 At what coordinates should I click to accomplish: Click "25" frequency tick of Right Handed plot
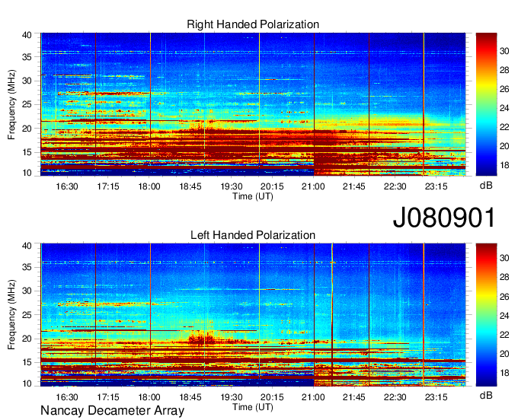click(x=27, y=104)
